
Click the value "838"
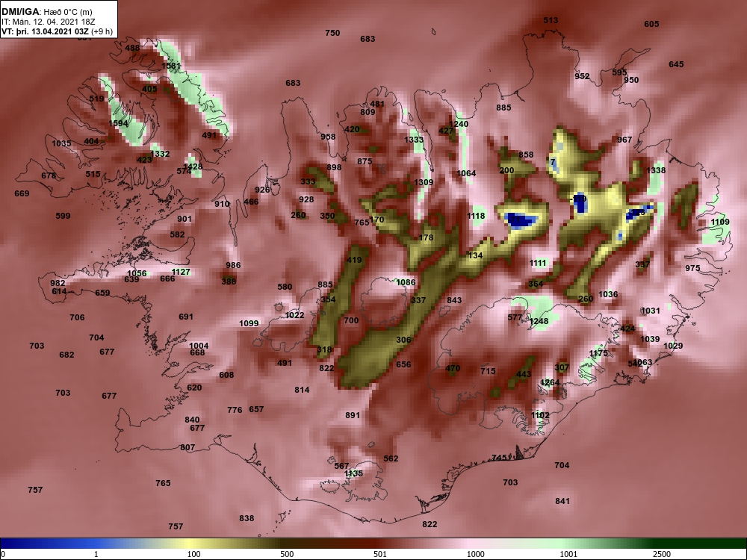pyautogui.click(x=247, y=518)
